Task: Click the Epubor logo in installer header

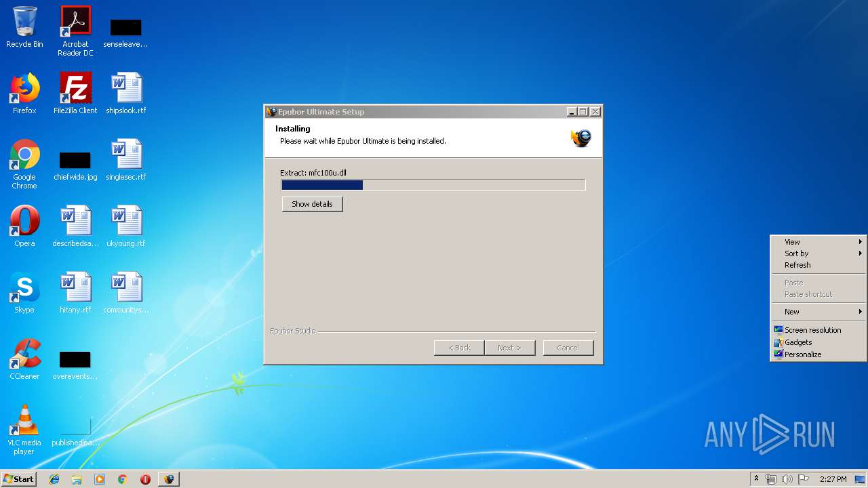Action: [581, 138]
